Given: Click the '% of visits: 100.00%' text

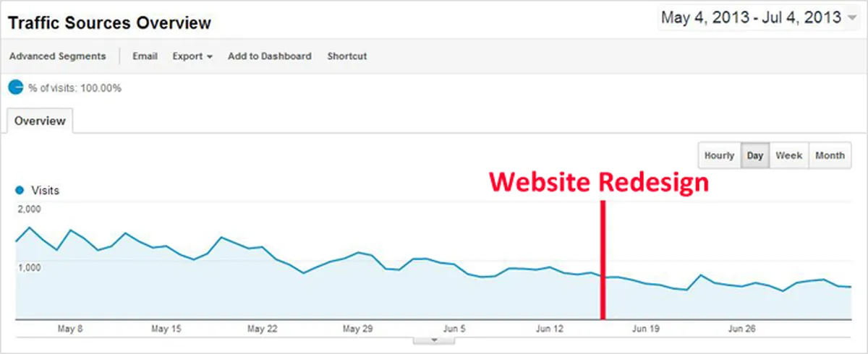Looking at the screenshot, I should [75, 88].
